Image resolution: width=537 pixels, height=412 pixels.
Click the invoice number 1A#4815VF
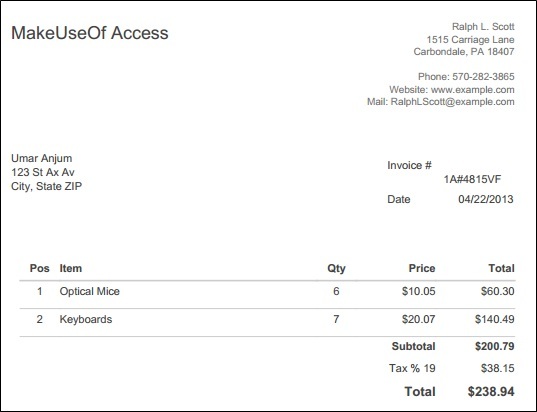(x=472, y=179)
